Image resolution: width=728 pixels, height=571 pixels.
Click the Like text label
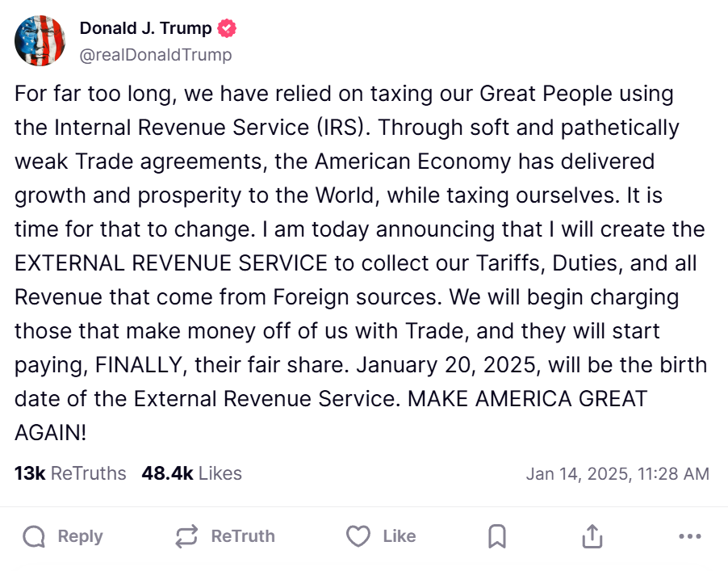pos(400,536)
